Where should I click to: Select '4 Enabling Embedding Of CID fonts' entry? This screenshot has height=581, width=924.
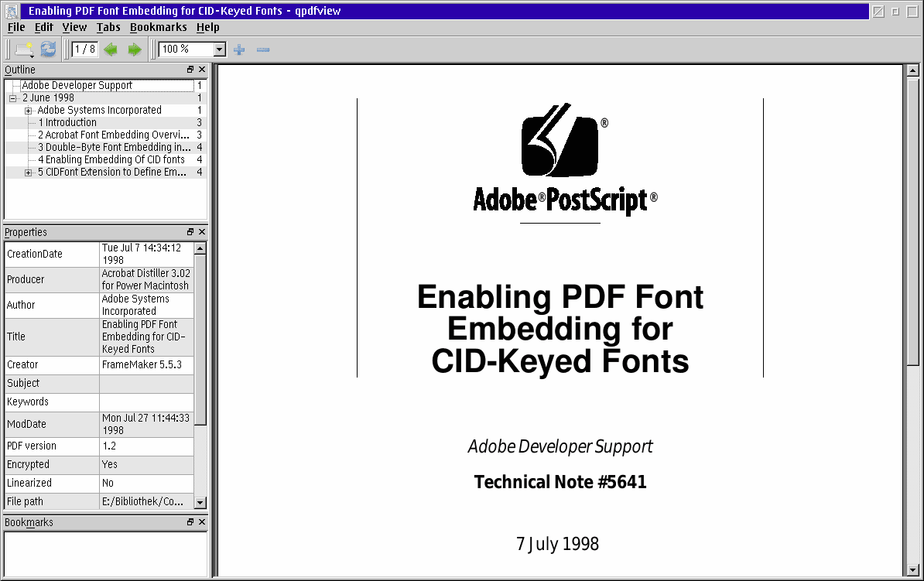pos(111,159)
